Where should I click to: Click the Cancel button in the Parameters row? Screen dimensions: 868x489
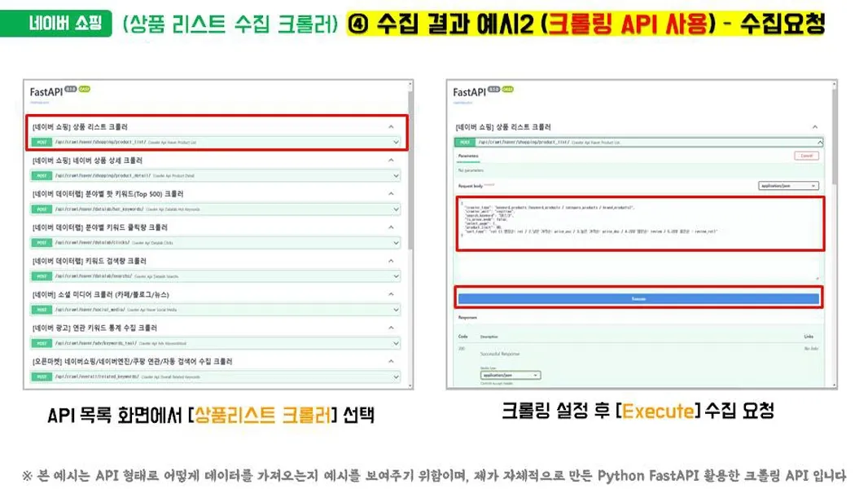point(807,156)
